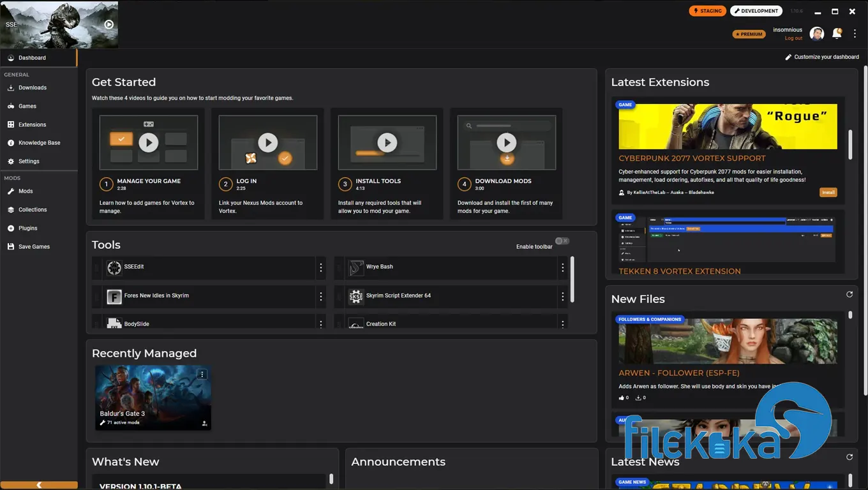Play the Log In video
Viewport: 868px width, 490px height.
[x=268, y=142]
